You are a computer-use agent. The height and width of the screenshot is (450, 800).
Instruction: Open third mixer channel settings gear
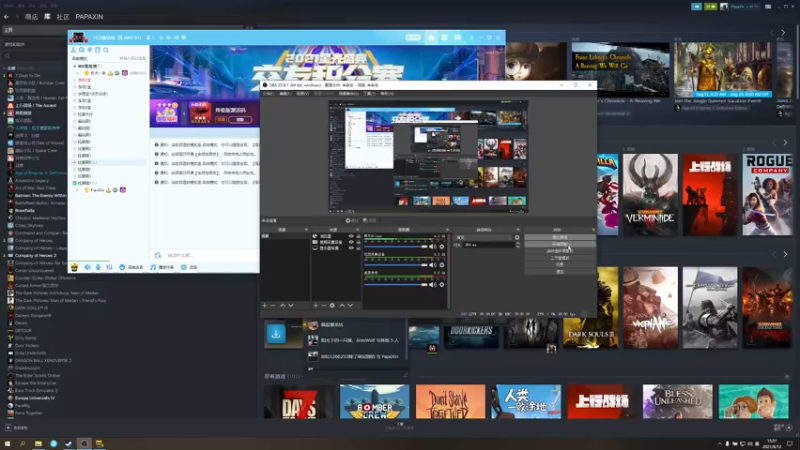tap(442, 285)
